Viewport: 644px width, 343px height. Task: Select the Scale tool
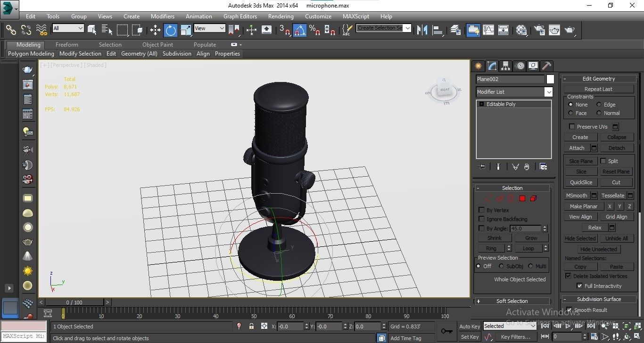click(x=186, y=30)
